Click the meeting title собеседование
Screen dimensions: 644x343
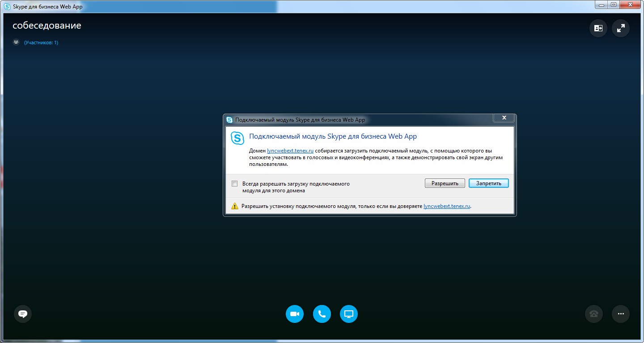[x=47, y=25]
